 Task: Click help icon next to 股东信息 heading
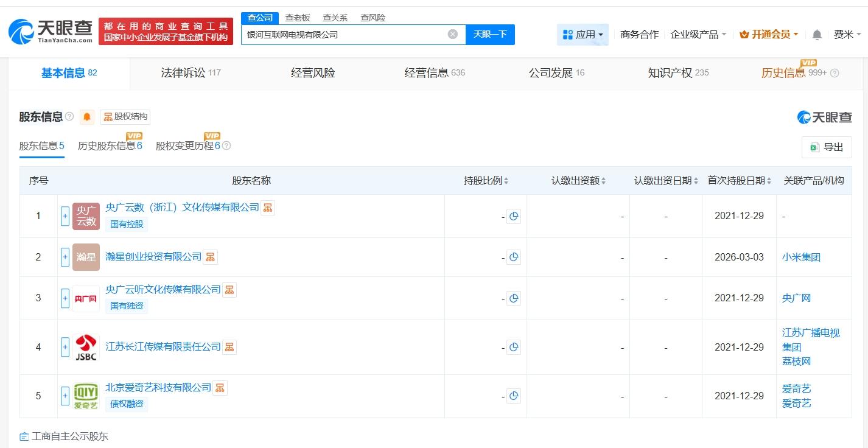[69, 117]
